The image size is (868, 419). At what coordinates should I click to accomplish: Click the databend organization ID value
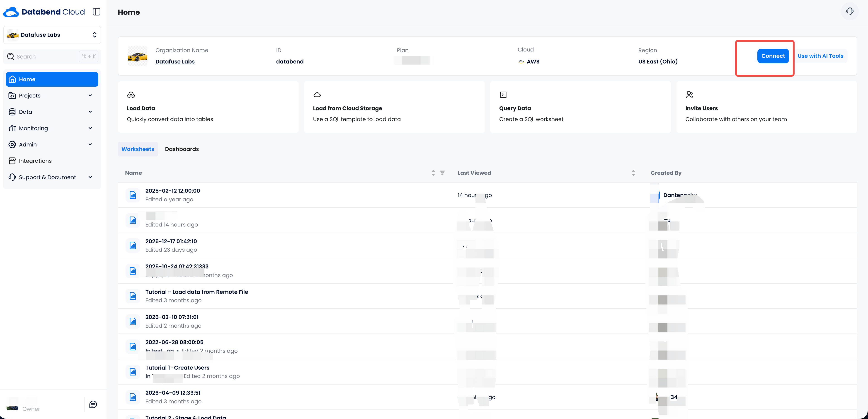click(x=290, y=61)
